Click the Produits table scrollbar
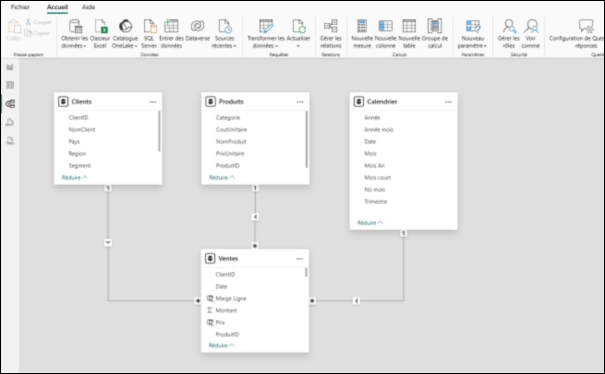This screenshot has height=374, width=605. coord(307,140)
